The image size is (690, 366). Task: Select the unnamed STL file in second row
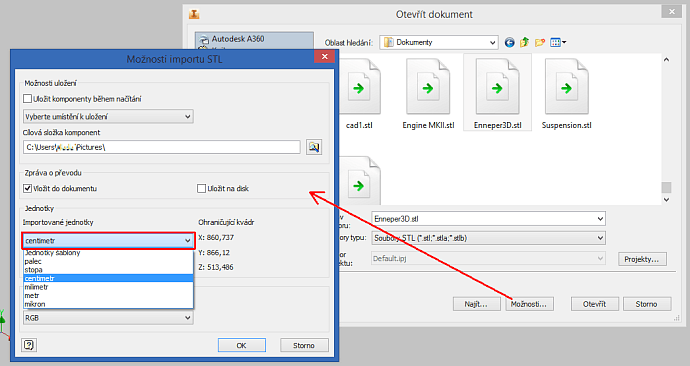(360, 180)
